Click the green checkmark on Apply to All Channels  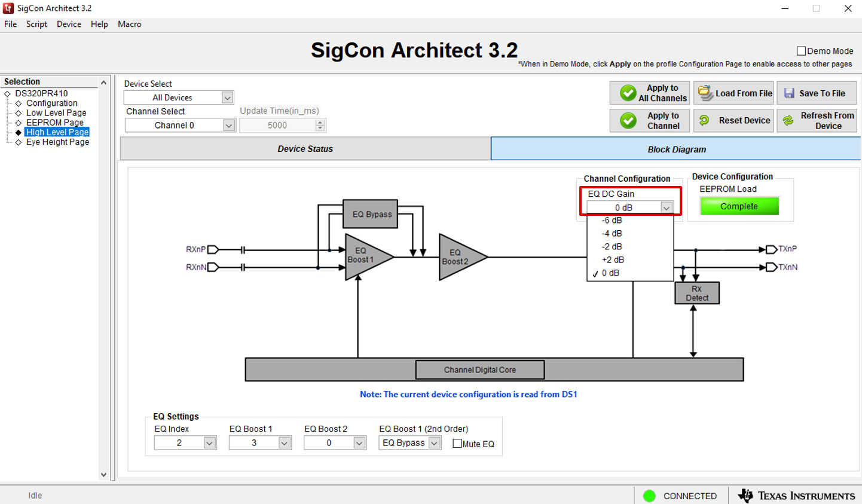[628, 93]
